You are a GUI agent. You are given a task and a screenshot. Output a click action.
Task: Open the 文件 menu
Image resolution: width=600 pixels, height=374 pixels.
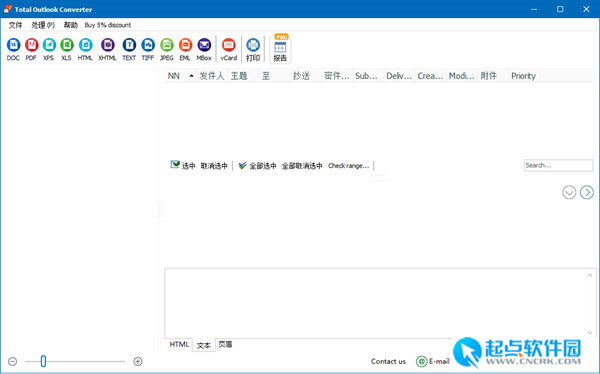[x=16, y=25]
